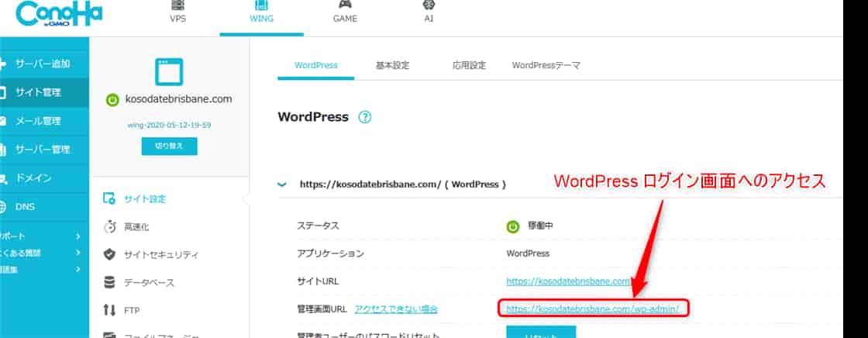Switch to the 応用設定 tab

469,65
